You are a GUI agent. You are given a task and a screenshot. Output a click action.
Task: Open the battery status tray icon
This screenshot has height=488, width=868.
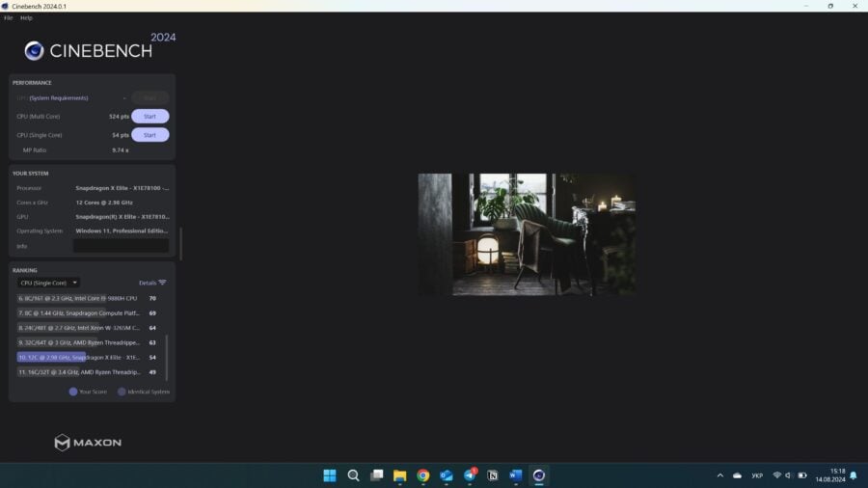[802, 475]
